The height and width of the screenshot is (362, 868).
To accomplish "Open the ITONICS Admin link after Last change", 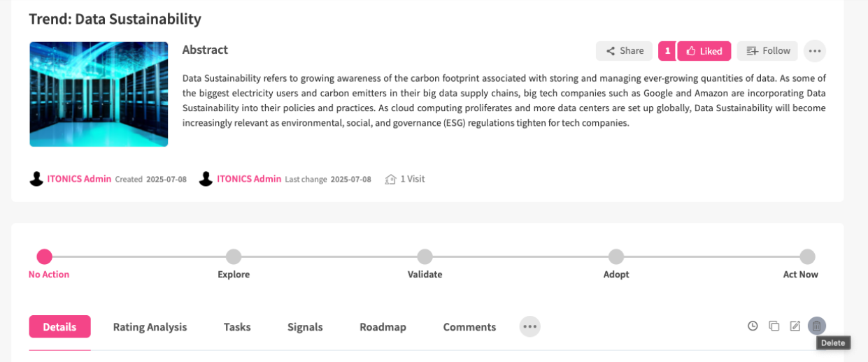I will tap(249, 179).
